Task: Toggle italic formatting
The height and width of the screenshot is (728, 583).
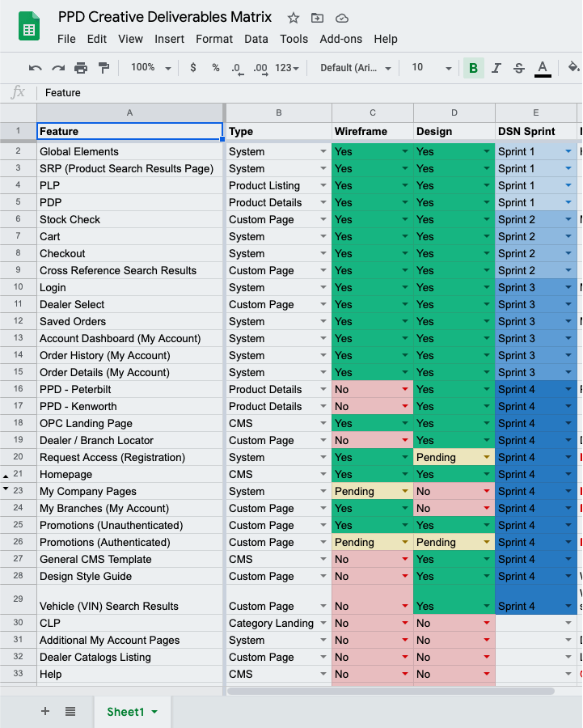Action: 496,68
